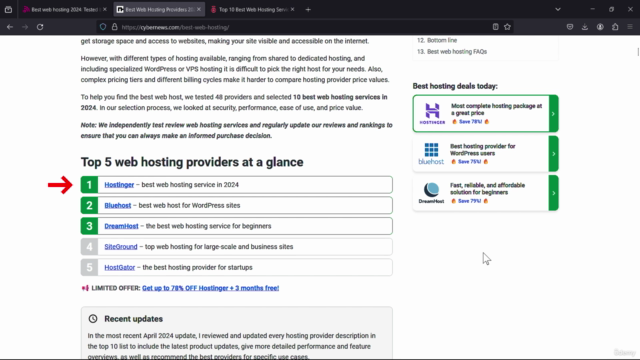Click the browser forward arrow
The width and height of the screenshot is (640, 360).
[x=25, y=27]
